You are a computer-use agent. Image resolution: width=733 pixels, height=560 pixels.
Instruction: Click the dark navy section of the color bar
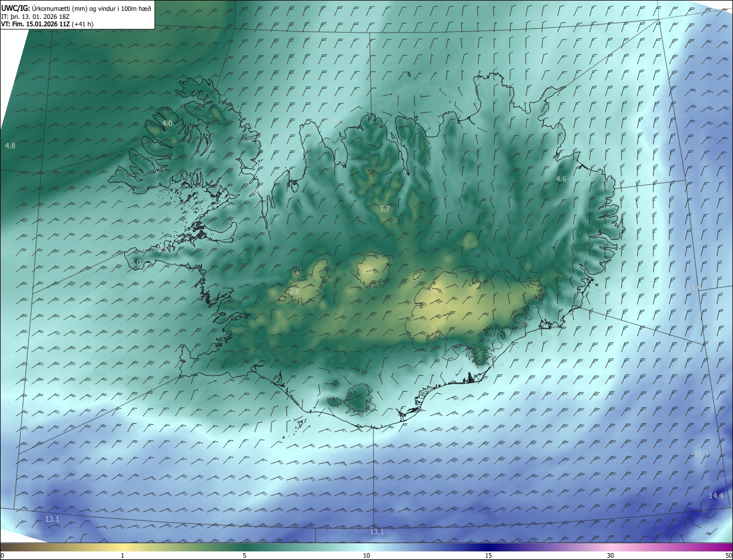[488, 547]
